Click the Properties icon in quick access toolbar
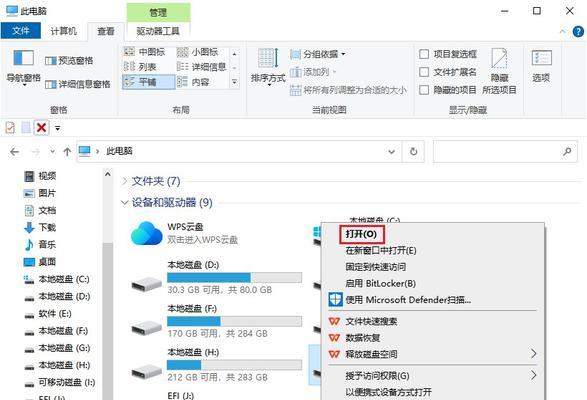The width and height of the screenshot is (587, 400). click(10, 128)
